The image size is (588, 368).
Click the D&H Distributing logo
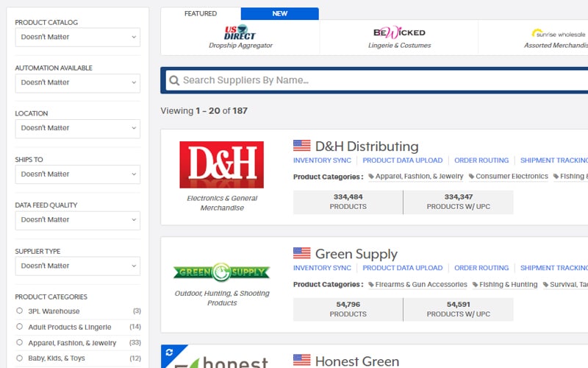pos(221,165)
